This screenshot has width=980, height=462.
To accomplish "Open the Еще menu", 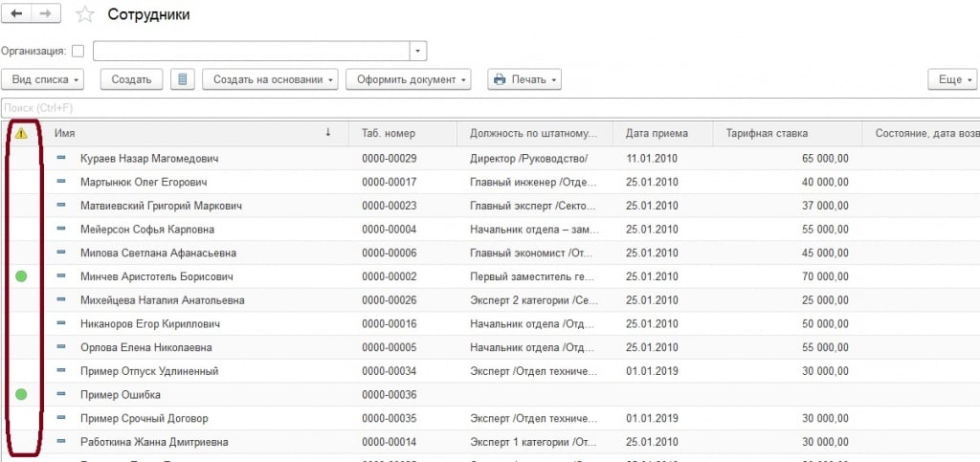I will (x=951, y=79).
